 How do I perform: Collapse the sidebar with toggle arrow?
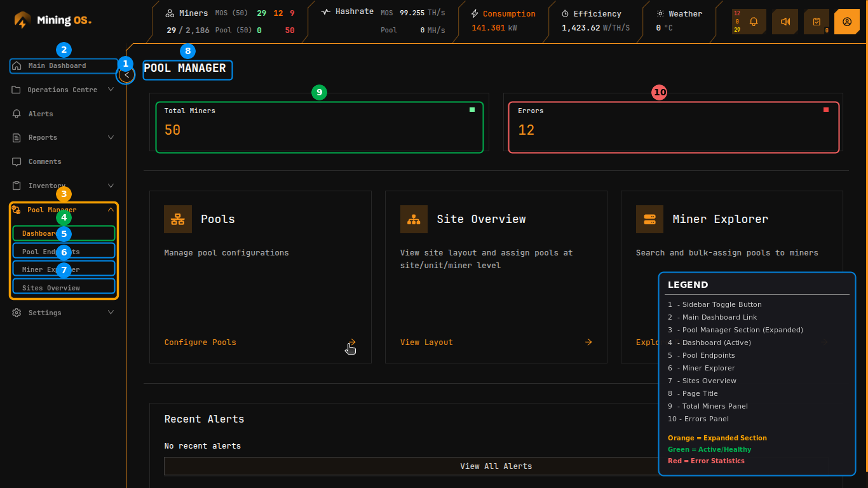[x=126, y=74]
